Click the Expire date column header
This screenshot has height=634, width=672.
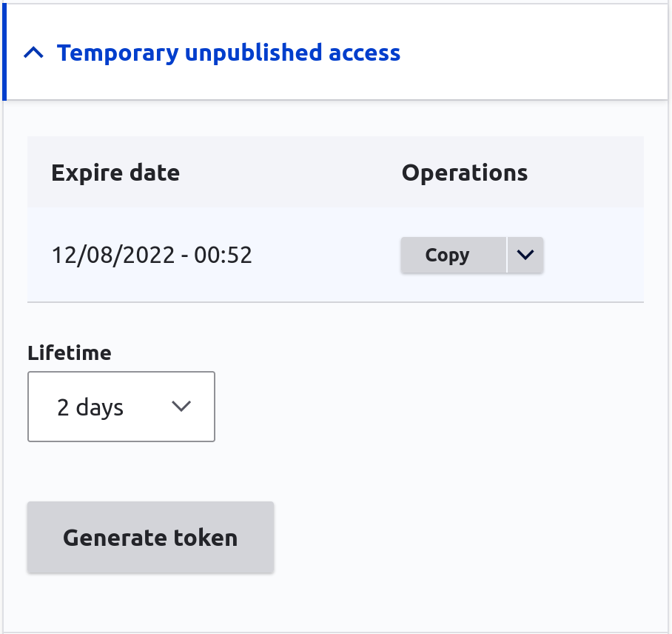click(x=115, y=173)
